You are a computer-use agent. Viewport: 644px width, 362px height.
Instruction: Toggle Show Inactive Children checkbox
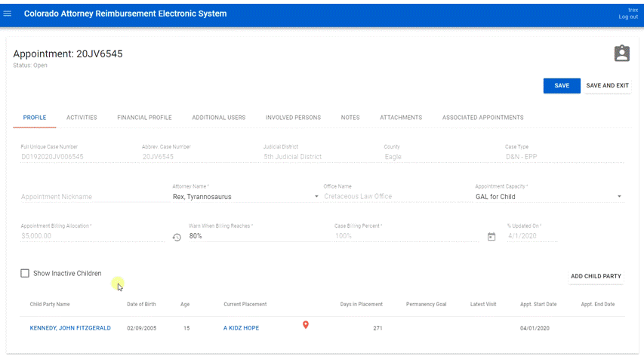pos(25,273)
